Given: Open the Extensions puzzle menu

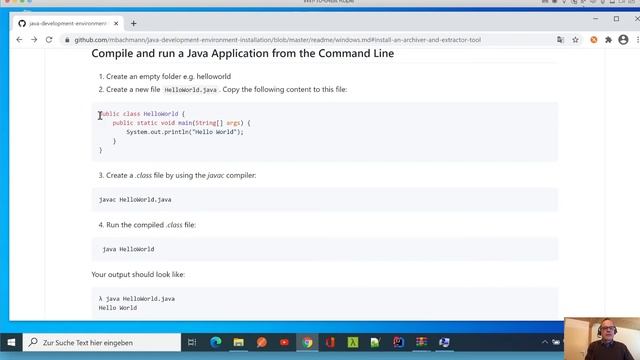Looking at the screenshot, I should coord(609,40).
